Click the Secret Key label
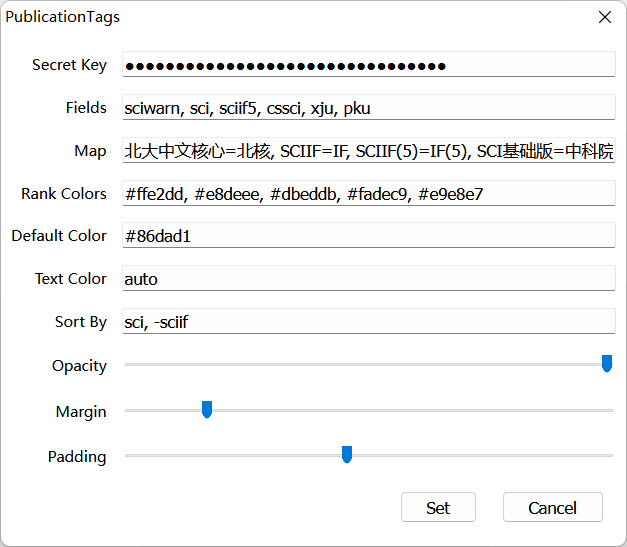The height and width of the screenshot is (547, 627). click(69, 65)
